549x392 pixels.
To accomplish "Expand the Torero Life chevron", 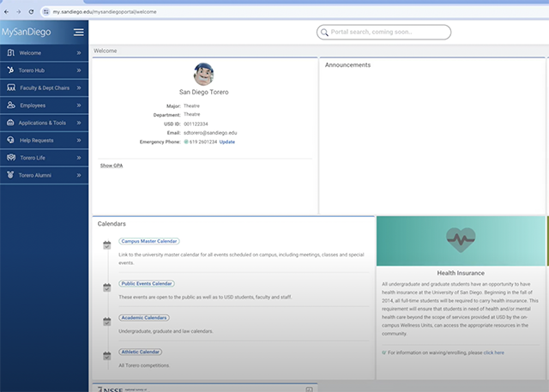I will [79, 158].
